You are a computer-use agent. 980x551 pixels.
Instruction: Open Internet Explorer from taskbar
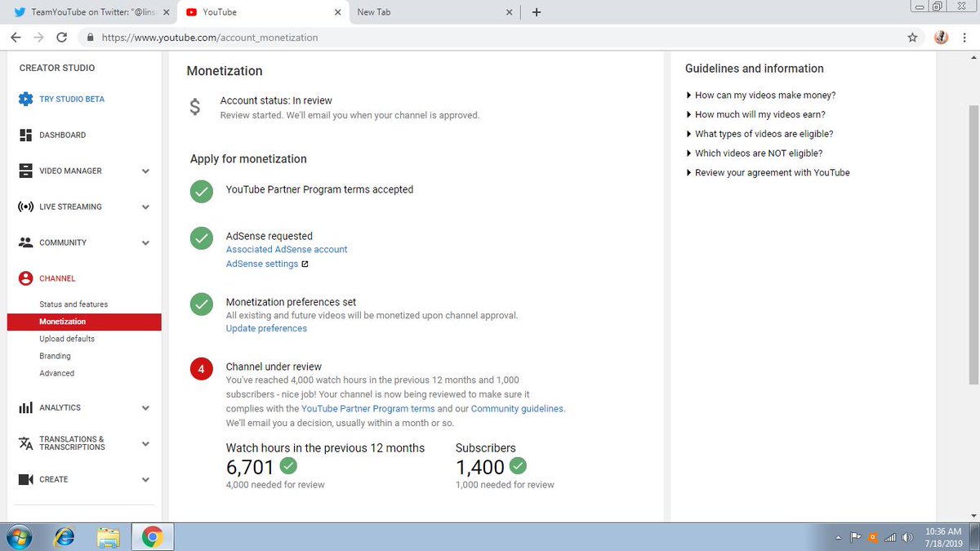63,537
